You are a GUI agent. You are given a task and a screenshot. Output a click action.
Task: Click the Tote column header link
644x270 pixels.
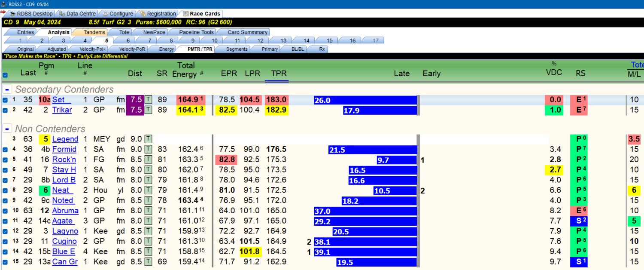pyautogui.click(x=637, y=65)
